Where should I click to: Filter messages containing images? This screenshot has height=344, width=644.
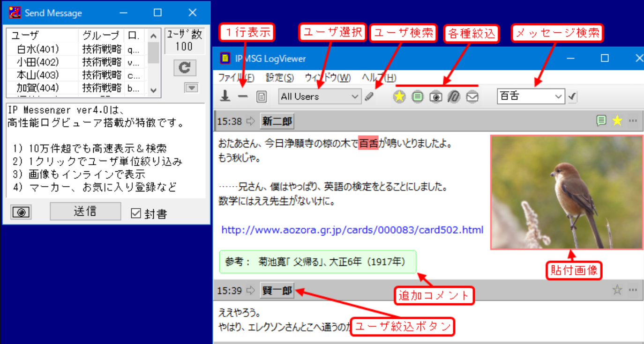coord(435,96)
